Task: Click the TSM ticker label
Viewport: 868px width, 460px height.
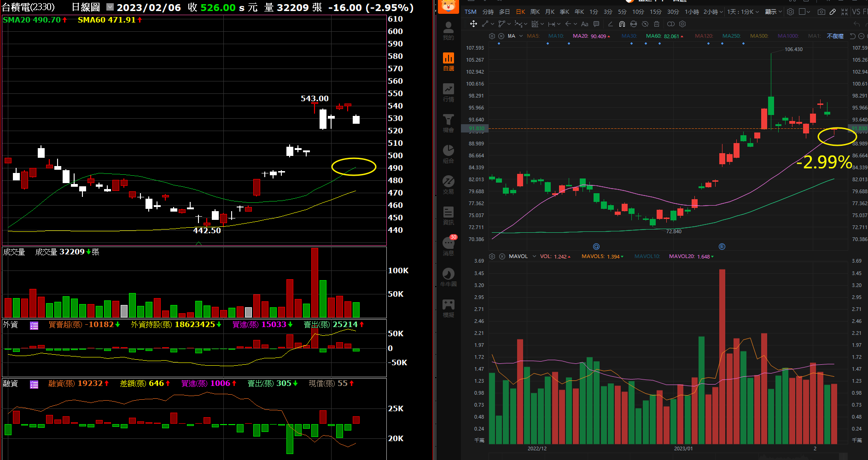Action: click(470, 11)
